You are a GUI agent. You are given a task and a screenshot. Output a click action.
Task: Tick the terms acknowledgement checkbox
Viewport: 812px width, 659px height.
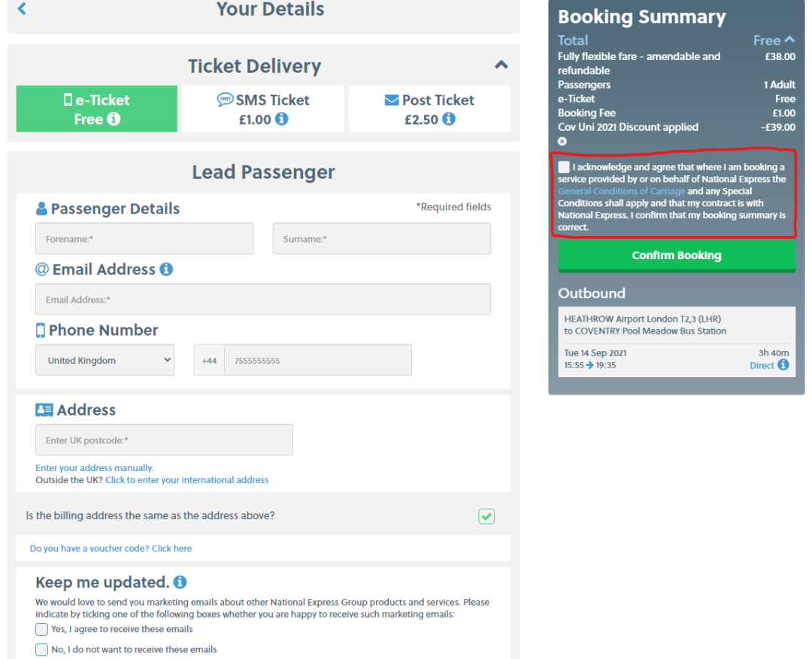tap(564, 167)
